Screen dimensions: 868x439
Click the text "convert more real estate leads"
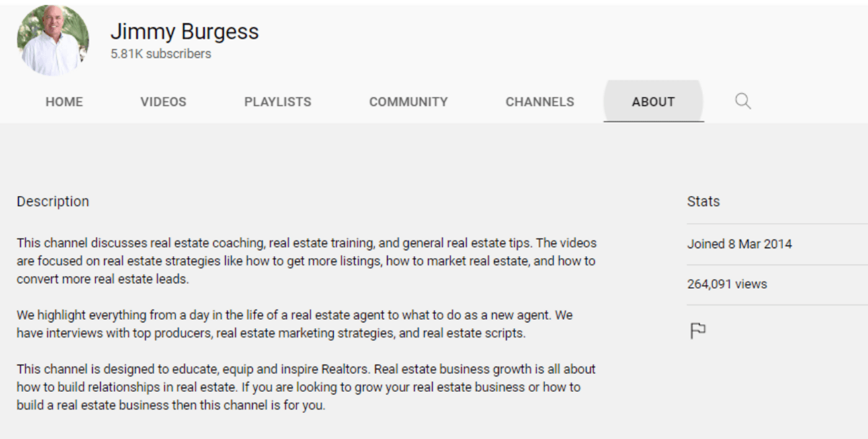102,279
